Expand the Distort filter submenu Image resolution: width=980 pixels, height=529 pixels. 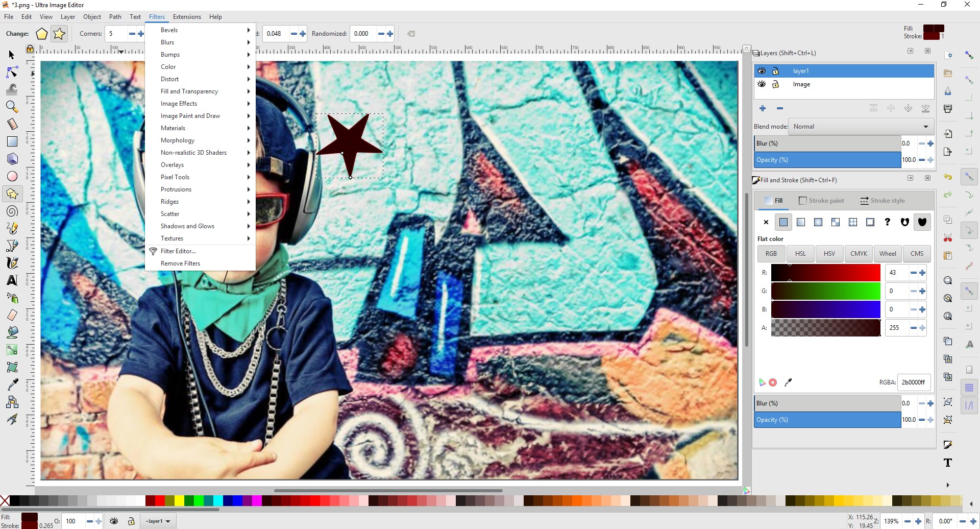pos(201,79)
